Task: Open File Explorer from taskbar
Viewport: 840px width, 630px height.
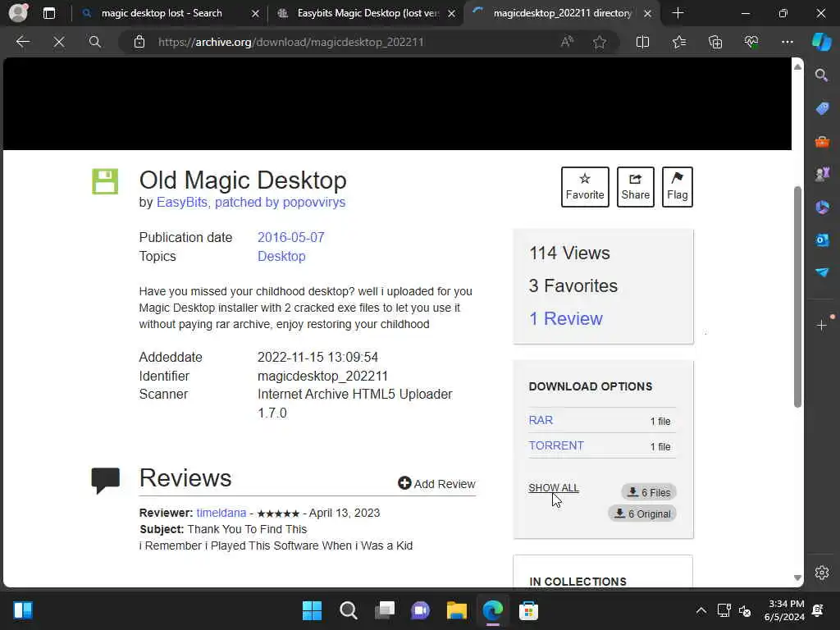Action: point(456,610)
